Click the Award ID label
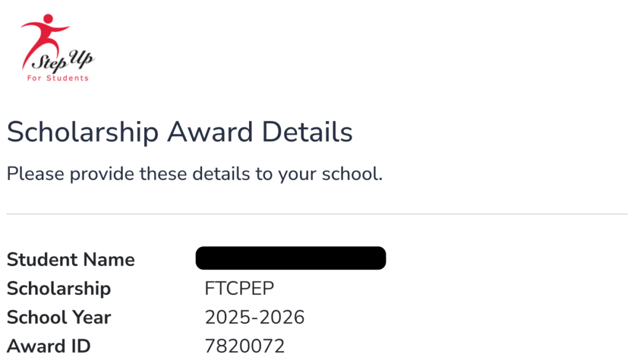The height and width of the screenshot is (364, 631). click(x=49, y=346)
